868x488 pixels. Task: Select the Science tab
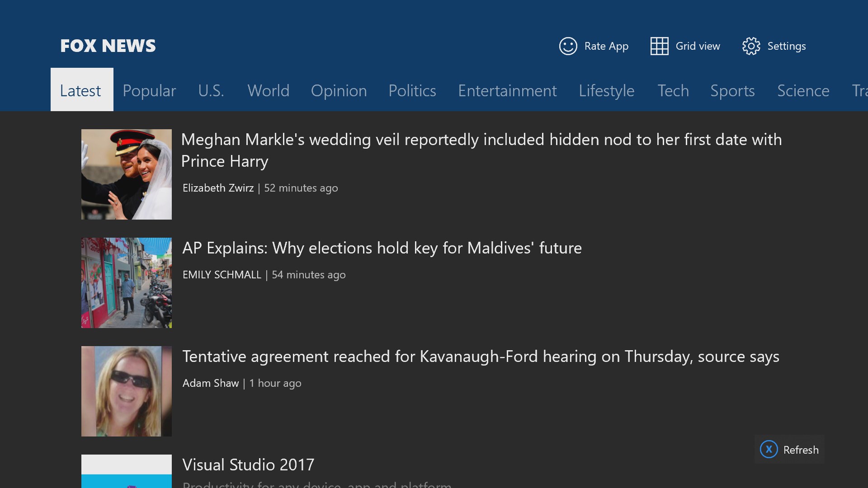803,91
